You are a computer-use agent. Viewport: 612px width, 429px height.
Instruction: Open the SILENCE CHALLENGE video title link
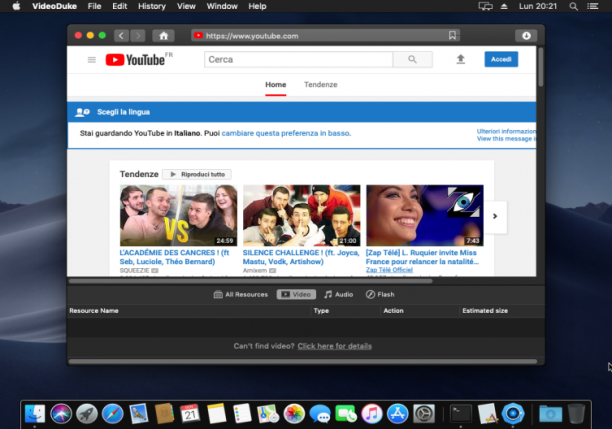[x=301, y=257]
